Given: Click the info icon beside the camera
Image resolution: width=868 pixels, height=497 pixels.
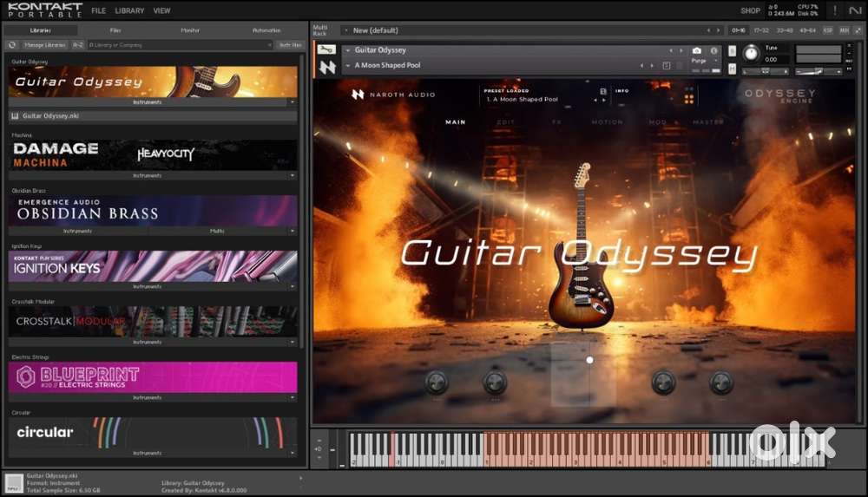Looking at the screenshot, I should (x=714, y=51).
